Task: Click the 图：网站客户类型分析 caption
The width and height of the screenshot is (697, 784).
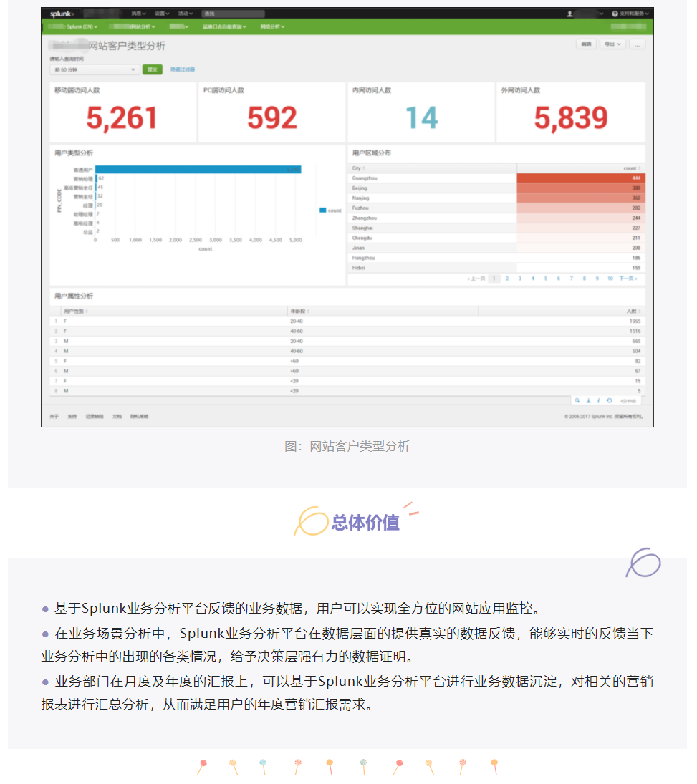Action: point(347,446)
